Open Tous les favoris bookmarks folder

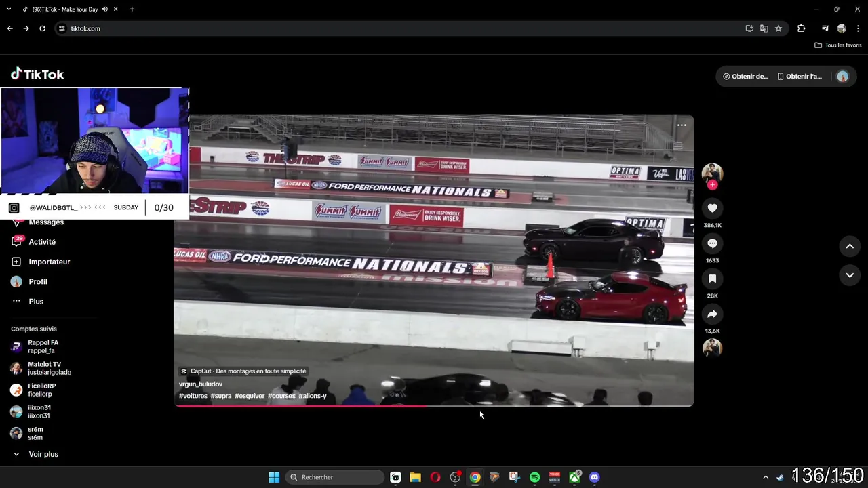point(838,45)
